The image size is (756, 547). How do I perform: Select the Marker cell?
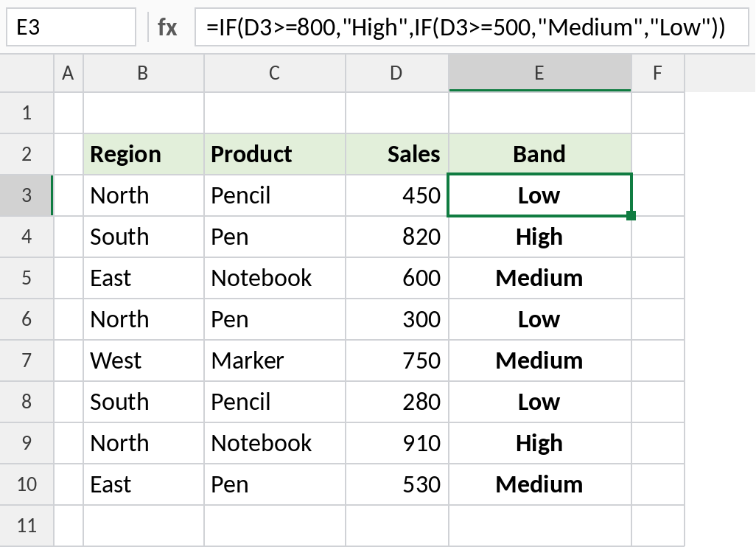[275, 360]
